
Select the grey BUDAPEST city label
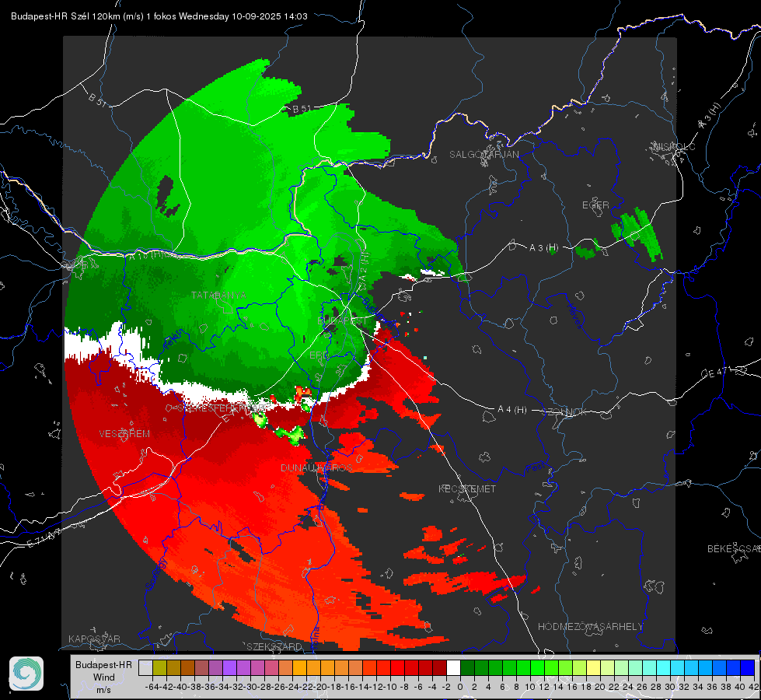click(342, 321)
